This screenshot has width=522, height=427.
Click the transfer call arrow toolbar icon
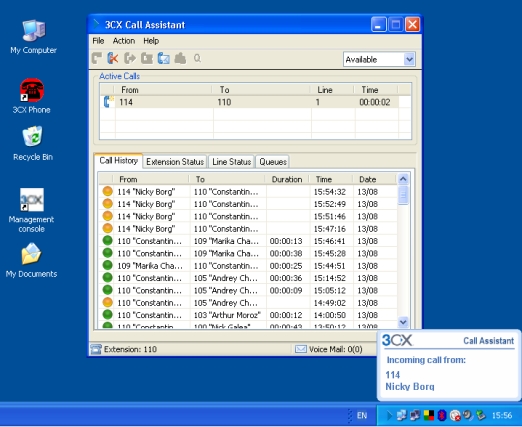tap(130, 58)
